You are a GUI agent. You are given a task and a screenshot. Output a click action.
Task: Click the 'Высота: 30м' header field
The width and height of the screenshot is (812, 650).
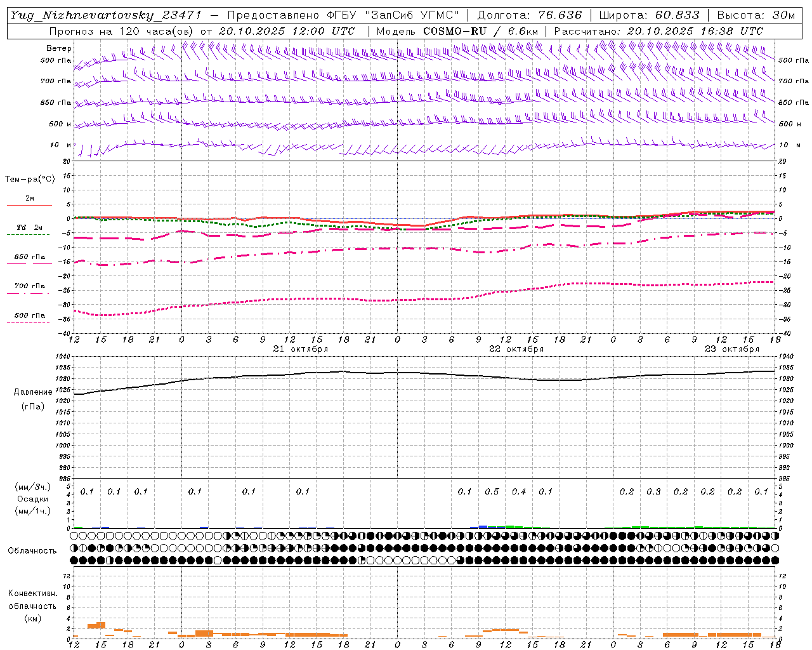click(x=756, y=15)
